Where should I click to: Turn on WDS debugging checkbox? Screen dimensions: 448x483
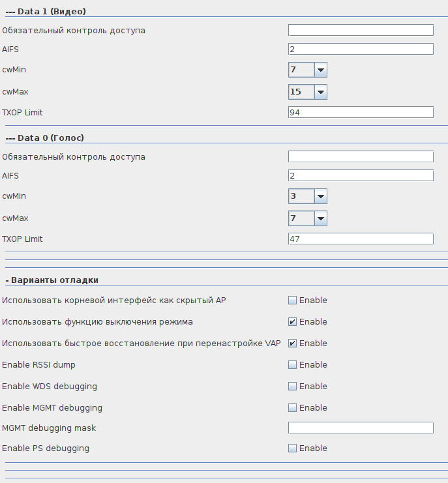click(x=293, y=387)
